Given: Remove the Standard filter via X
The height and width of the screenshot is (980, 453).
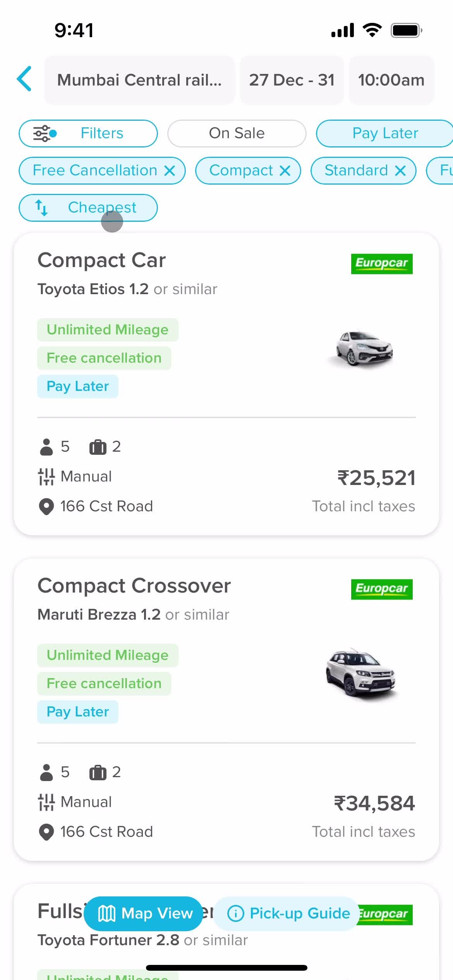Looking at the screenshot, I should click(400, 171).
